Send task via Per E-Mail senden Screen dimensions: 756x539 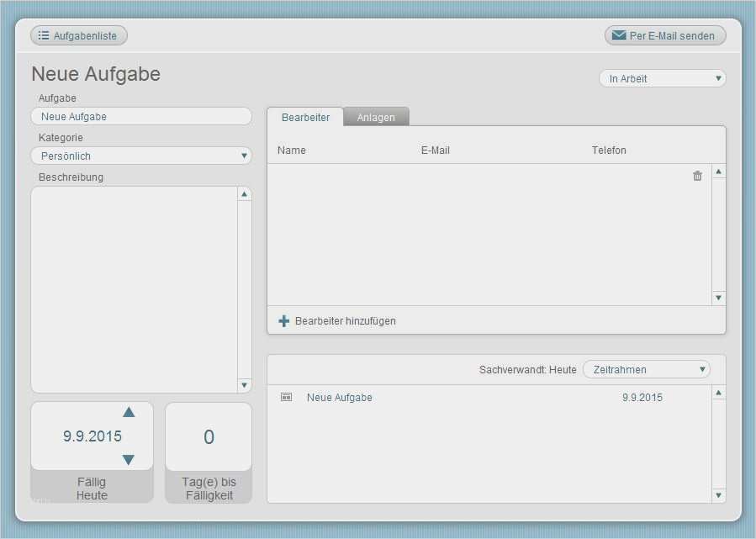click(664, 35)
